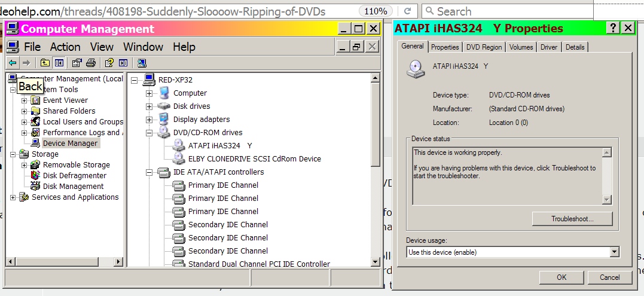Click the Cancel button
The height and width of the screenshot is (296, 644).
point(609,277)
